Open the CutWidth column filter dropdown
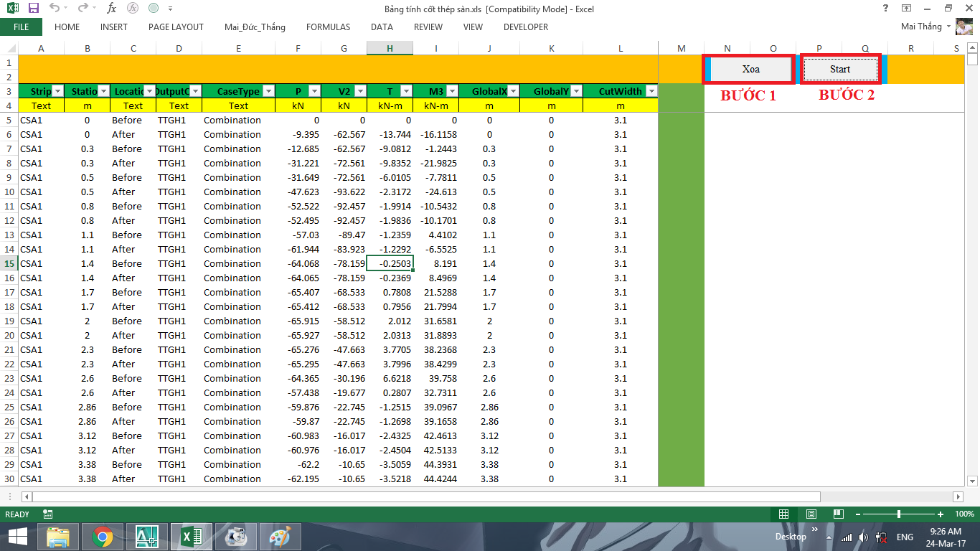 point(651,91)
